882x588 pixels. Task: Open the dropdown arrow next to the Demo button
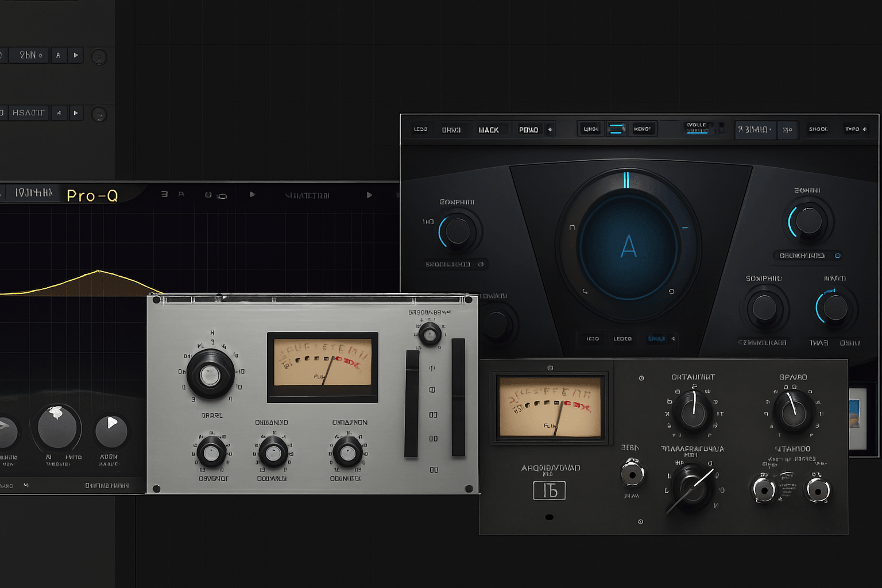pyautogui.click(x=550, y=129)
